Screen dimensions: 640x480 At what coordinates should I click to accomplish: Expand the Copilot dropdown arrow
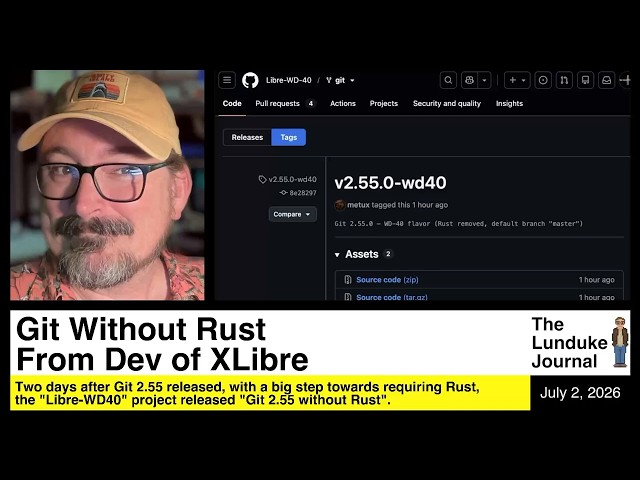point(484,80)
